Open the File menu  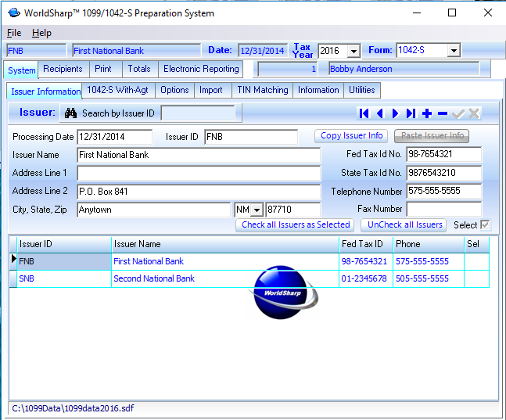pos(14,33)
